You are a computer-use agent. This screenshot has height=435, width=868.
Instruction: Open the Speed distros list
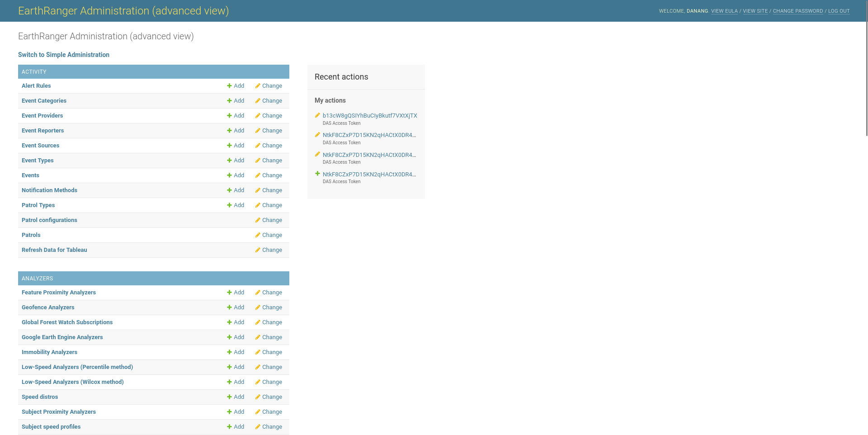pyautogui.click(x=40, y=397)
